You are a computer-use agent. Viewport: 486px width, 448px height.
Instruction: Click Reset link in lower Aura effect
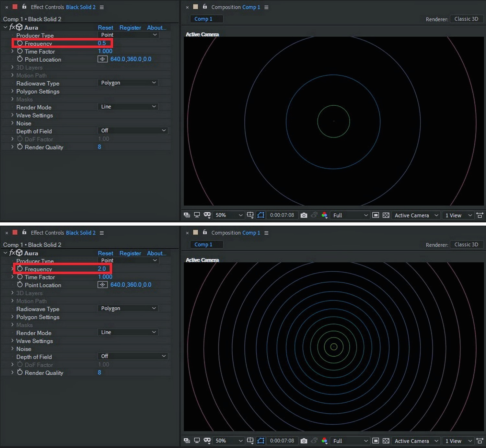pos(106,253)
